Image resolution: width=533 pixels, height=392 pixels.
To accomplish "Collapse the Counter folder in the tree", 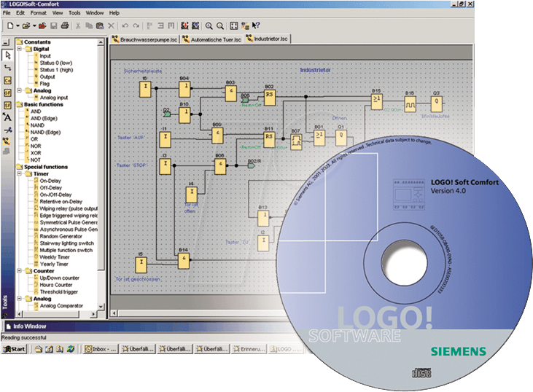I will (x=20, y=271).
